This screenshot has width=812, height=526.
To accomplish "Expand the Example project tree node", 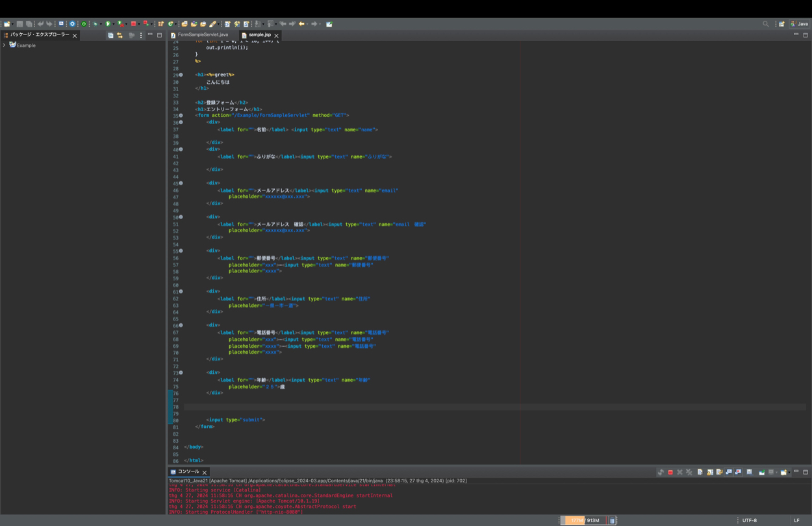I will point(5,46).
